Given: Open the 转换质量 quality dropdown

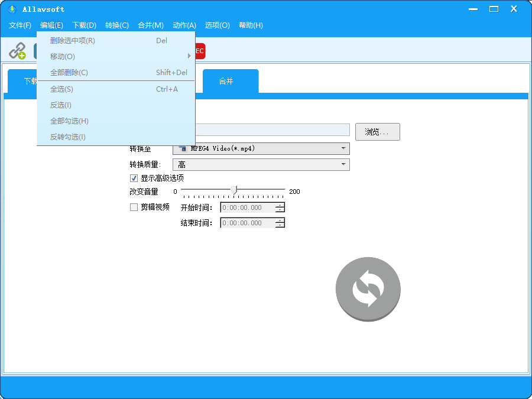Looking at the screenshot, I should [x=261, y=164].
